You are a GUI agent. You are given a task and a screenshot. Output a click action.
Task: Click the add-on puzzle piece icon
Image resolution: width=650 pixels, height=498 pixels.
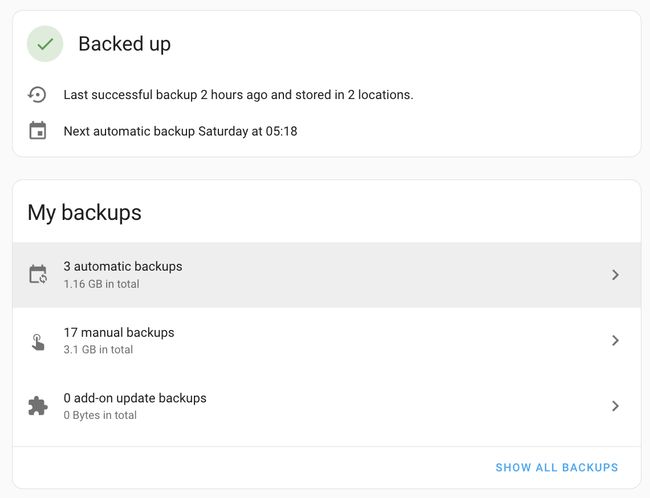pos(38,406)
